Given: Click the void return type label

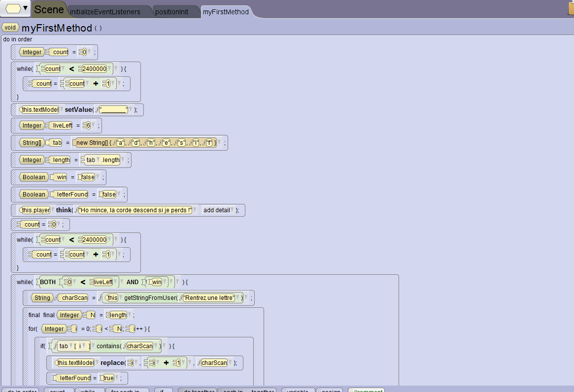Looking at the screenshot, I should [x=10, y=28].
